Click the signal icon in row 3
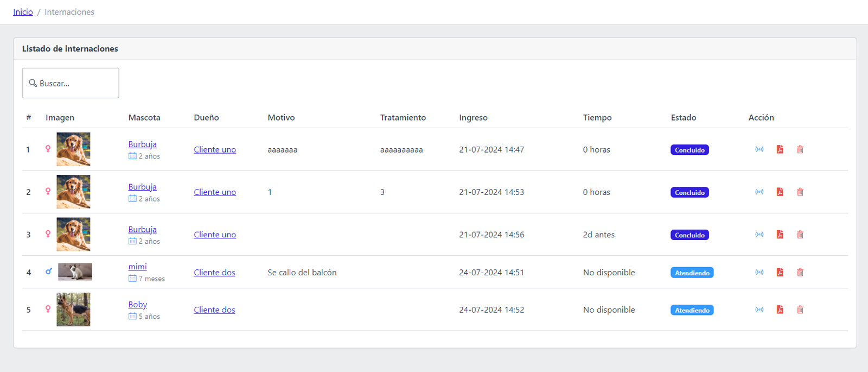Screen dimensions: 868x372 (x=759, y=235)
